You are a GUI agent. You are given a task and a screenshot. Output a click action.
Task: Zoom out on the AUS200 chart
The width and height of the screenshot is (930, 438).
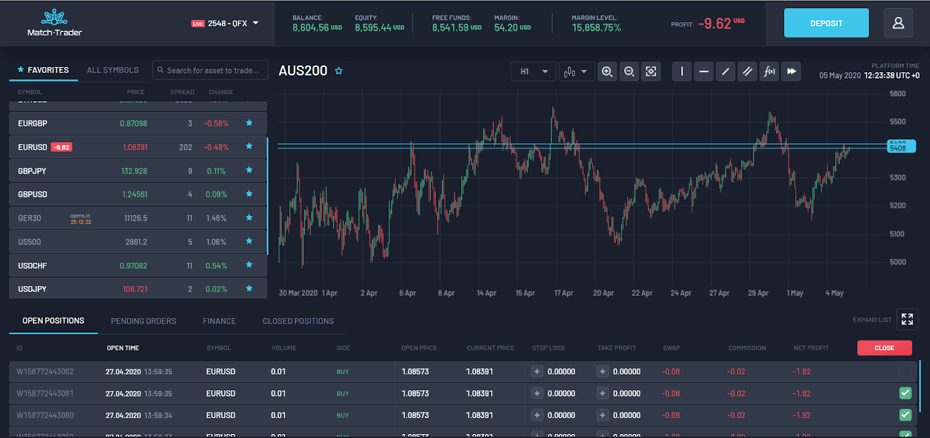(x=629, y=72)
